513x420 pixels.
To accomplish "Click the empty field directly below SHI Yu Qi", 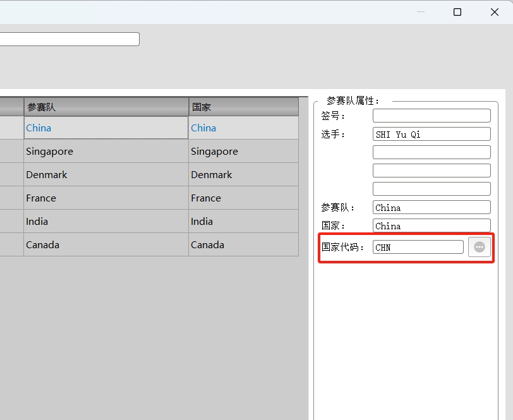I will (x=432, y=152).
